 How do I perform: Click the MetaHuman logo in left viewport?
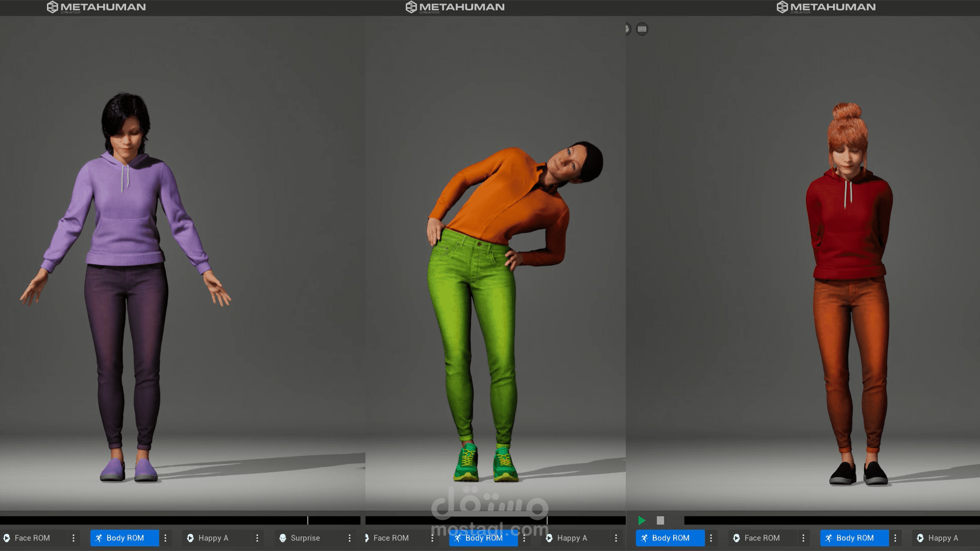[96, 7]
